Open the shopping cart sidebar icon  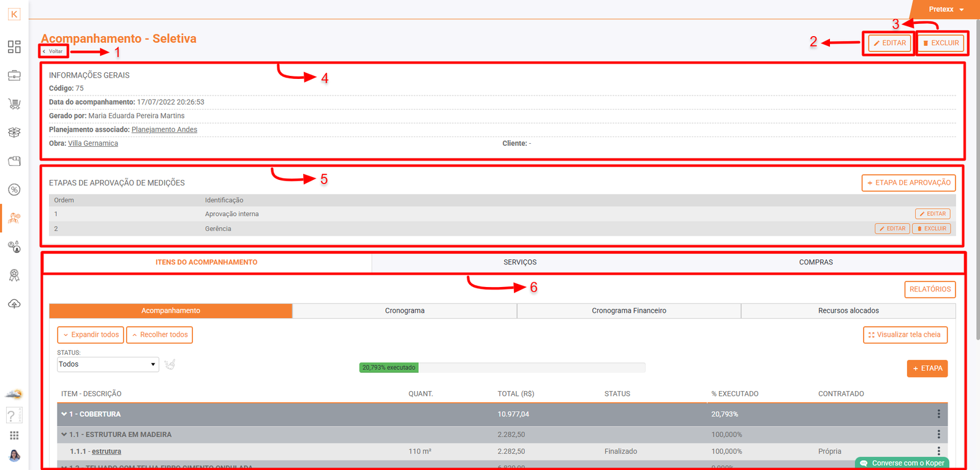(x=14, y=104)
